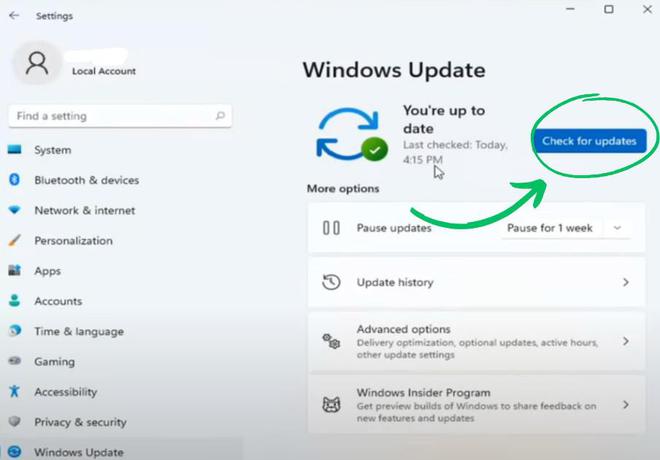
Task: Click the Settings window title
Action: pyautogui.click(x=54, y=16)
